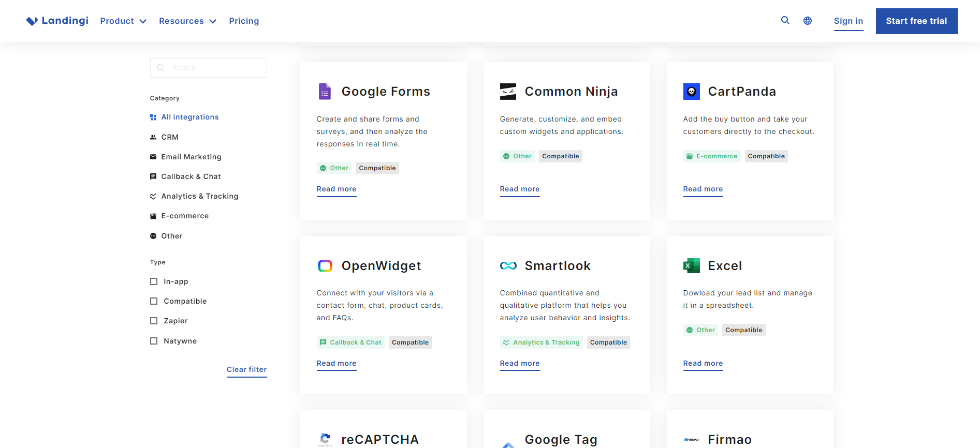This screenshot has height=448, width=980.
Task: Click the Google Forms card title
Action: pos(386,92)
